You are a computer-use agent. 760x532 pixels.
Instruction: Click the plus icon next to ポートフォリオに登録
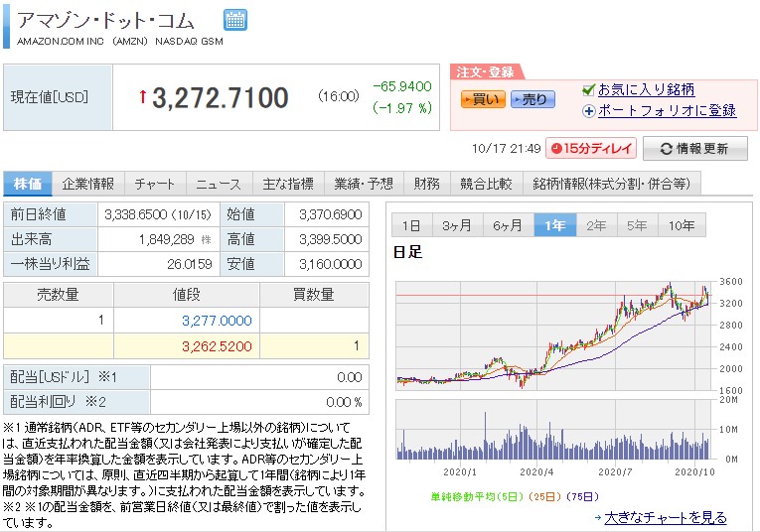(x=588, y=111)
